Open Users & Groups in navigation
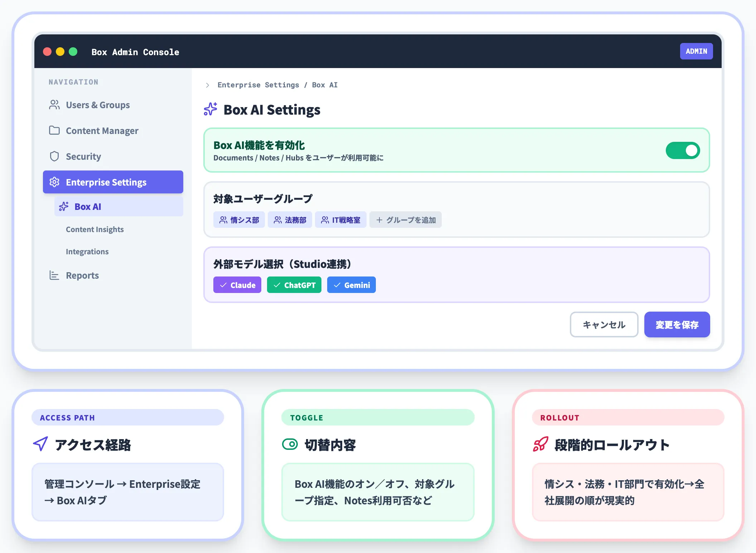Screen dimensions: 756x553 coord(113,105)
